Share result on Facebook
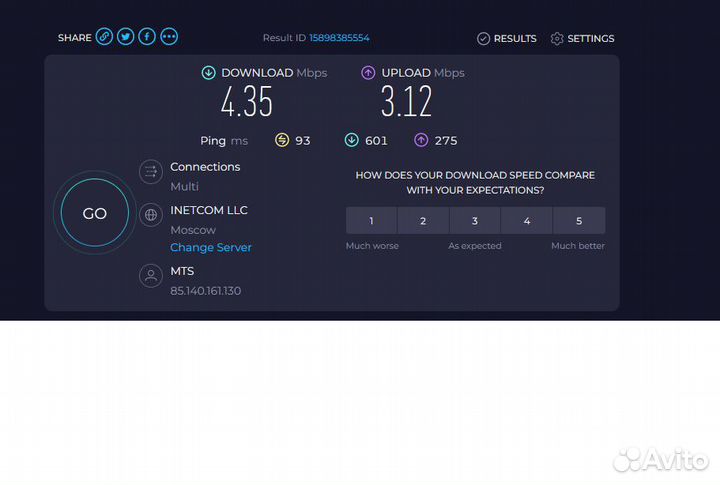Image resolution: width=720 pixels, height=485 pixels. (x=147, y=37)
